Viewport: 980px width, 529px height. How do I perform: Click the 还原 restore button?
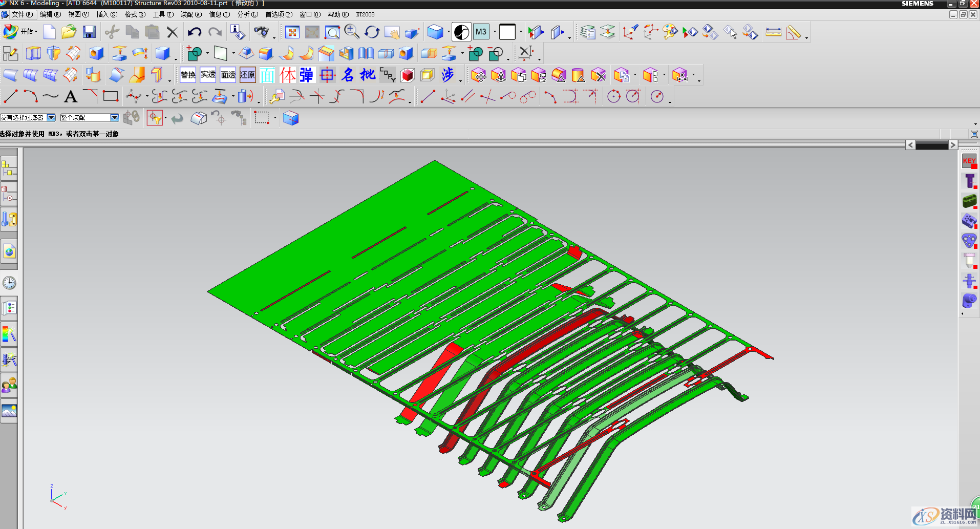coord(247,75)
